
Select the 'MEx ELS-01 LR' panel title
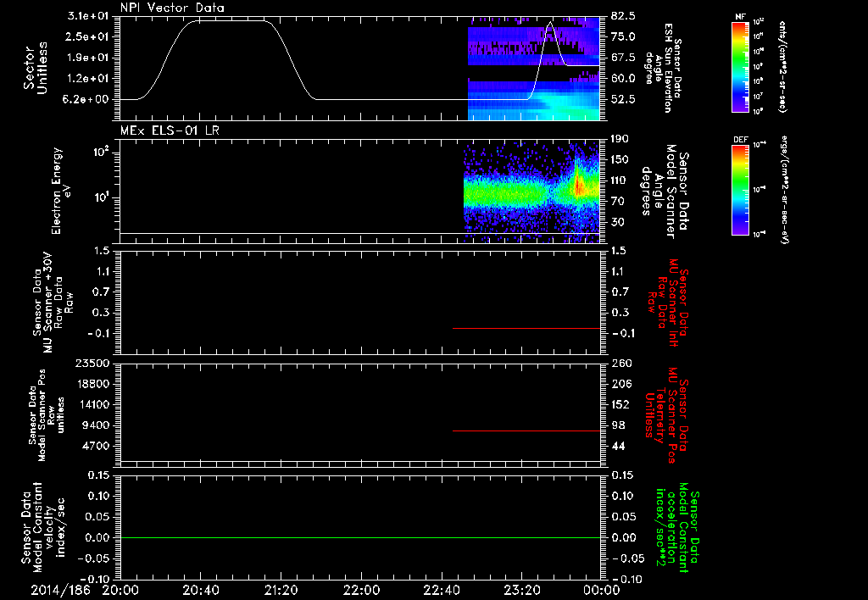click(170, 131)
